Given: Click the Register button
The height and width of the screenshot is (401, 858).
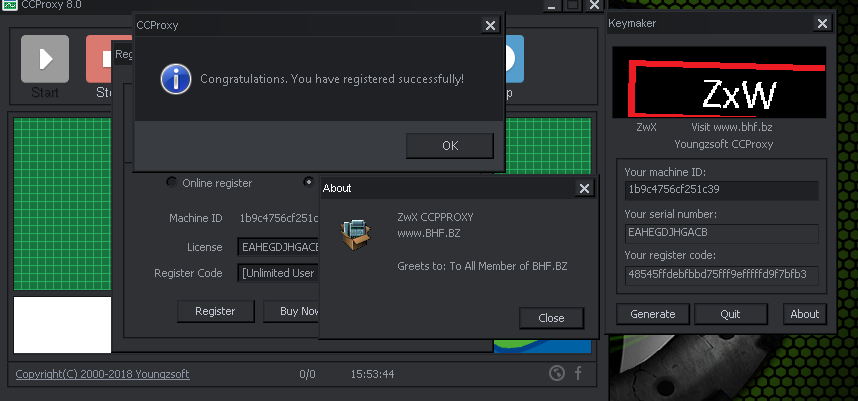Looking at the screenshot, I should point(216,311).
